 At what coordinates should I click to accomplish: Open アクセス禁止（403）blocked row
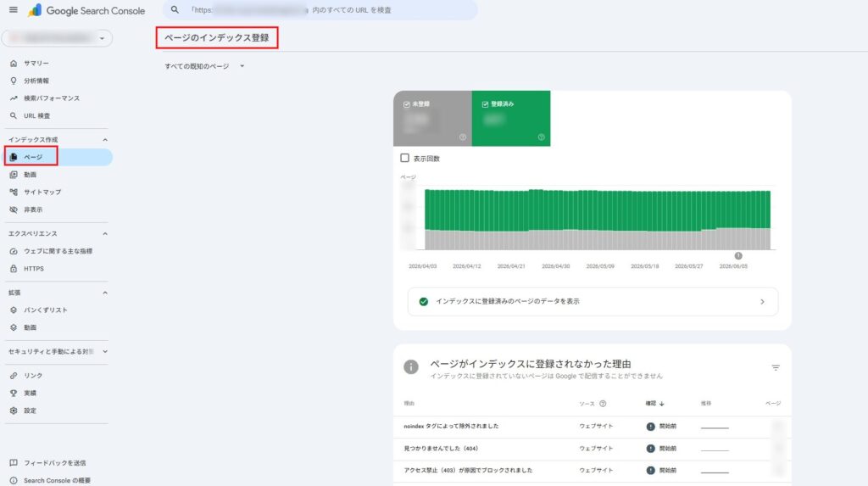(x=593, y=471)
